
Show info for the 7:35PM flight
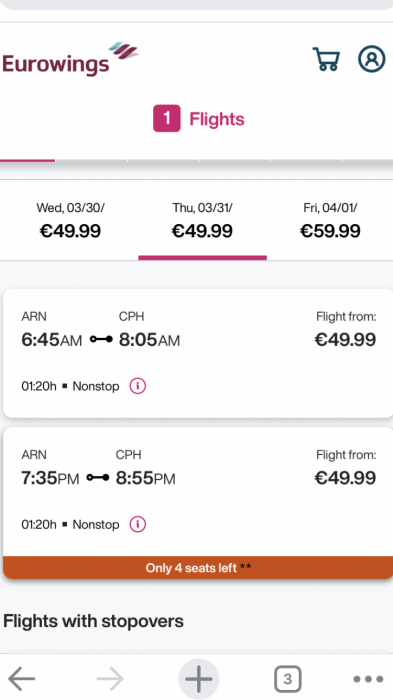pos(138,525)
